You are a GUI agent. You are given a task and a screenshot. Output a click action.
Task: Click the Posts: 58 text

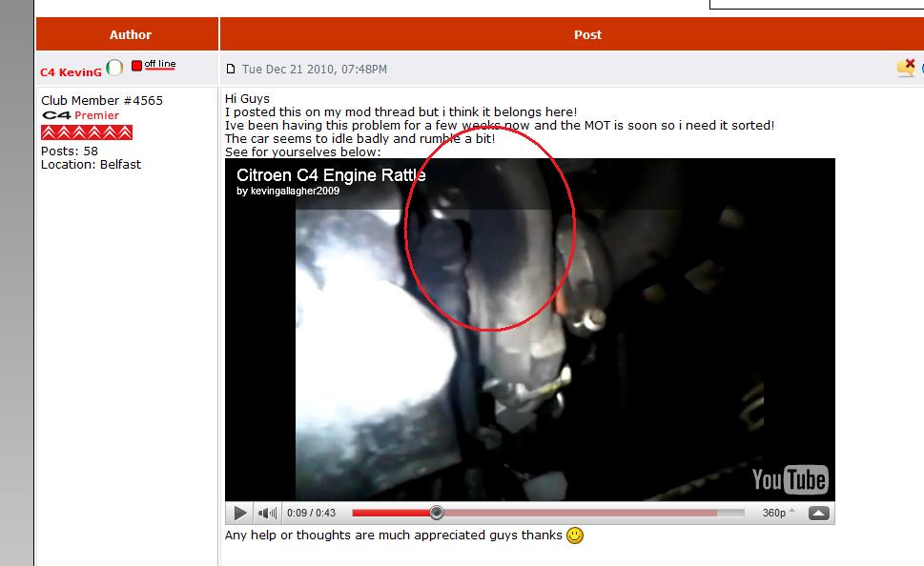[70, 151]
